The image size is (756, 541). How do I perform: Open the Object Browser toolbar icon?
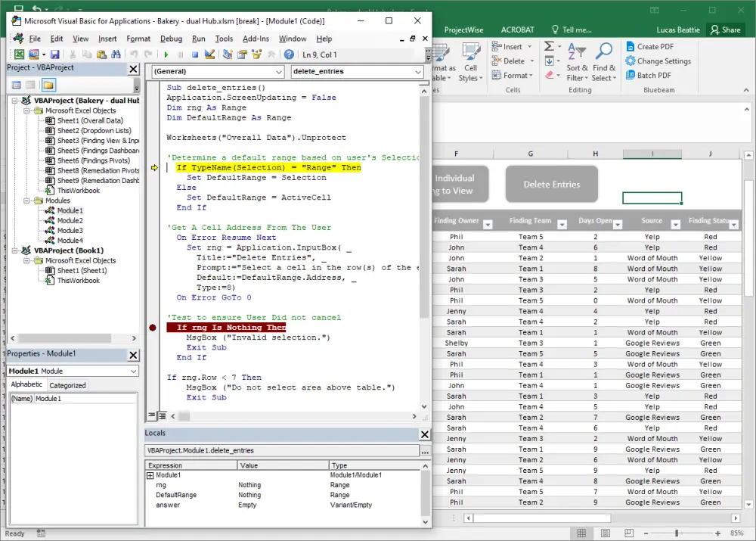256,54
